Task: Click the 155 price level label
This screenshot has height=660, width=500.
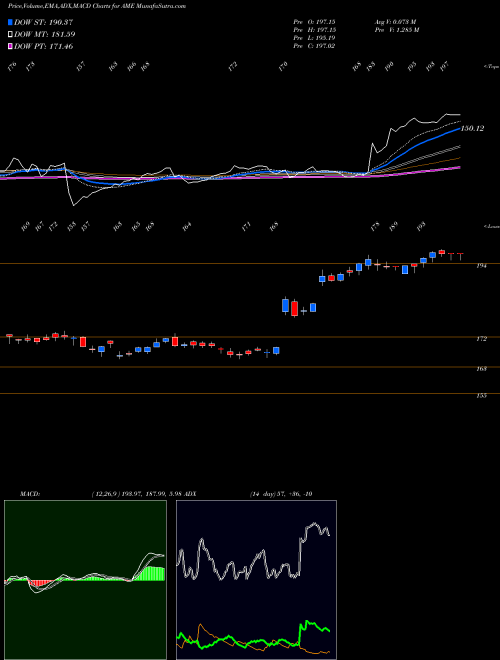Action: click(482, 396)
